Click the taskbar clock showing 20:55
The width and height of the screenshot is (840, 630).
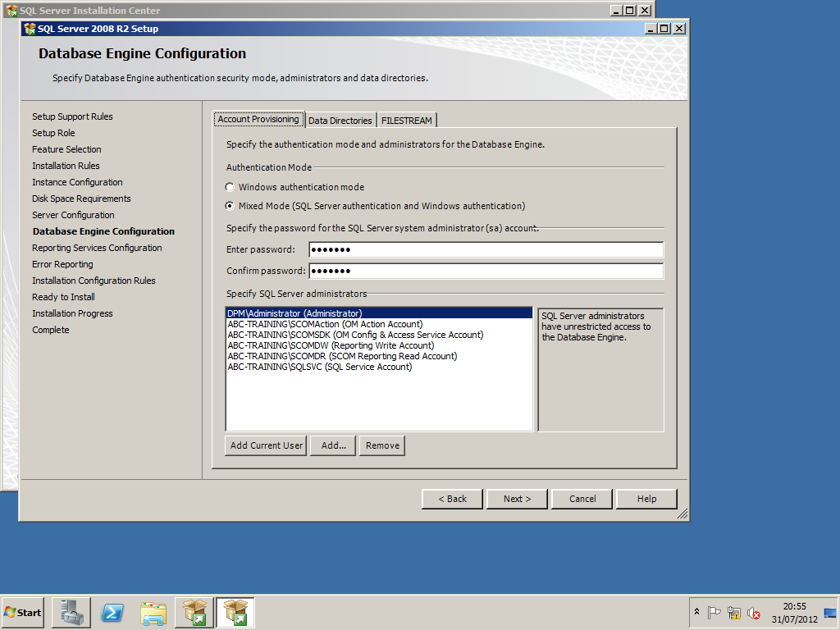coord(794,613)
